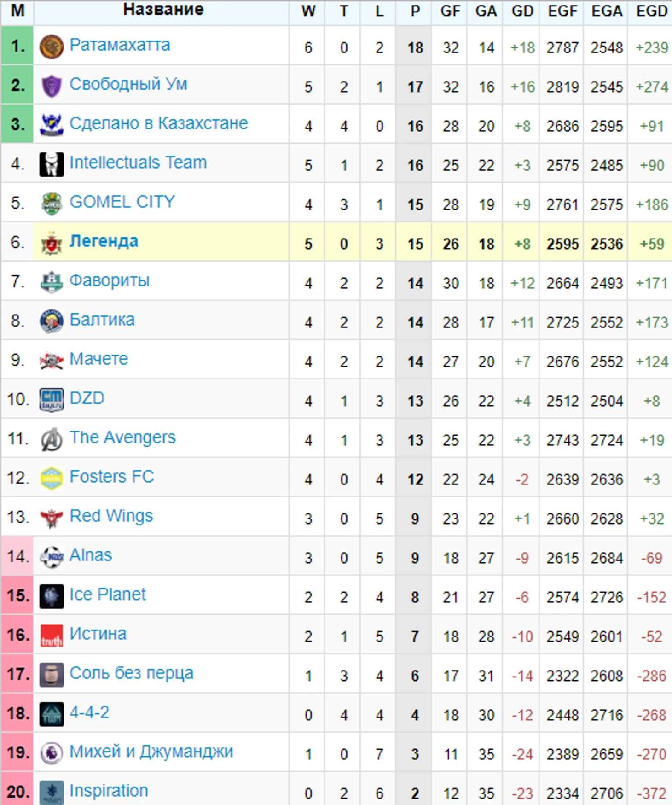Sort table by the GD column header
This screenshot has width=672, height=805.
coord(522,11)
